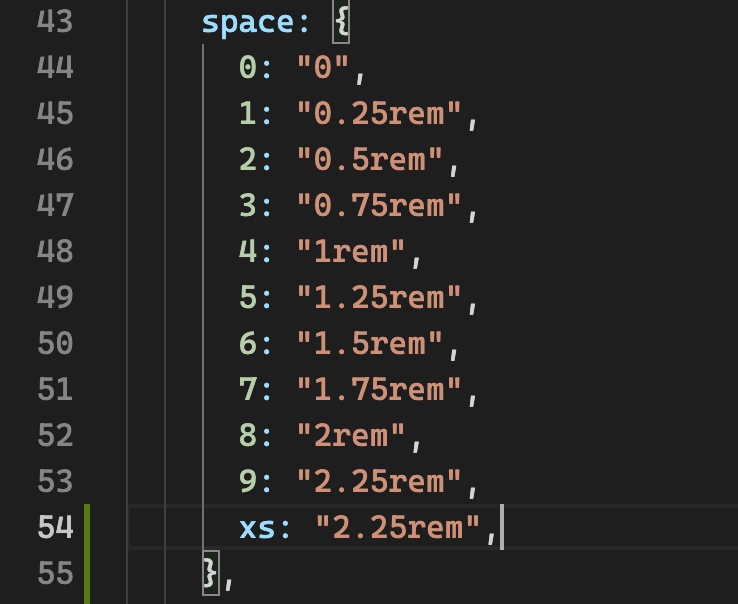Click the string value "0"
The image size is (738, 604).
coord(323,66)
